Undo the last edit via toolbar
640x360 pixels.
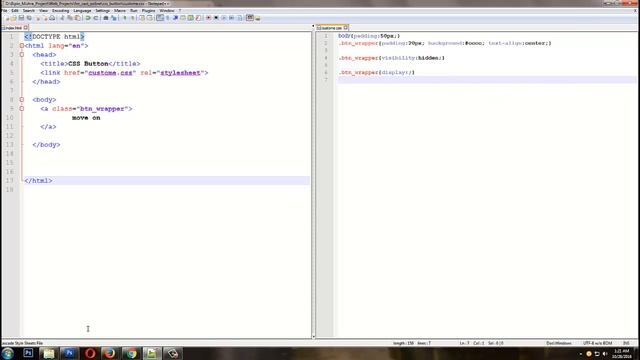(88, 18)
